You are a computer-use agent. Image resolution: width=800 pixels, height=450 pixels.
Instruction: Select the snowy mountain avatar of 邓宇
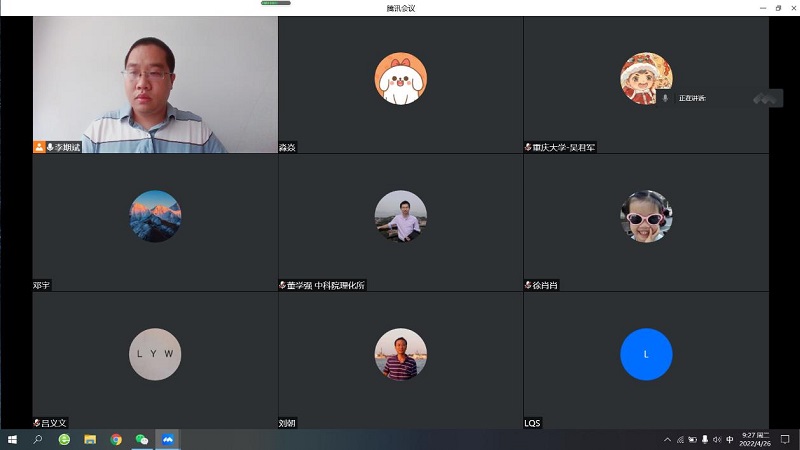click(155, 216)
